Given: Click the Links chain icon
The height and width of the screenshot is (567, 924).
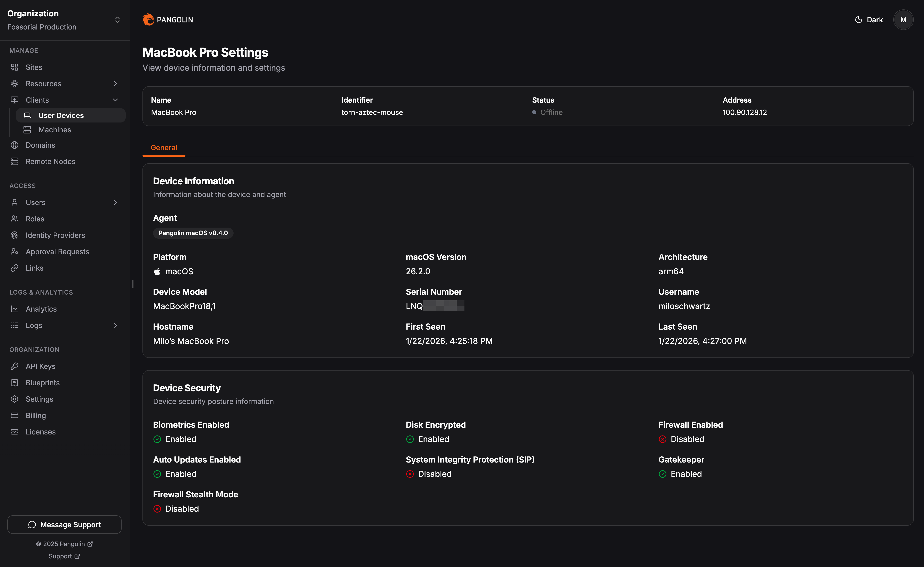Looking at the screenshot, I should click(x=15, y=268).
